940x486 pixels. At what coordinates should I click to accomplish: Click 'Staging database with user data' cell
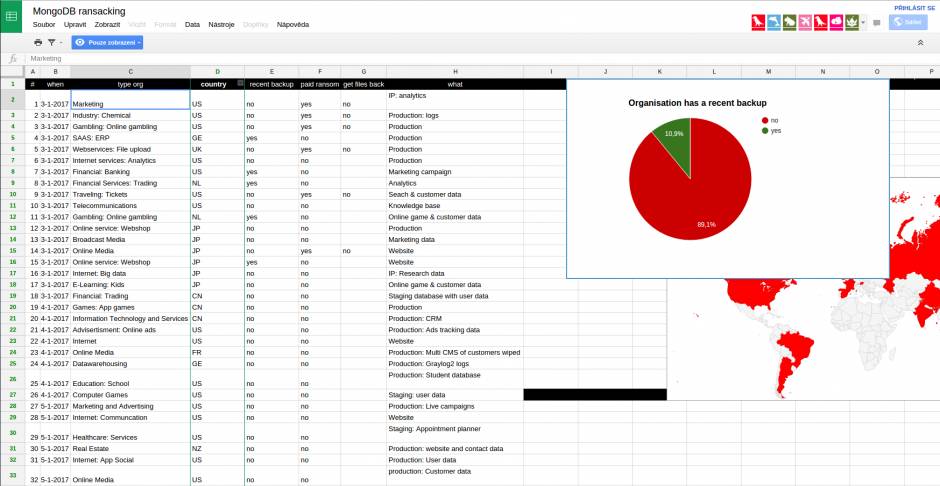[455, 296]
